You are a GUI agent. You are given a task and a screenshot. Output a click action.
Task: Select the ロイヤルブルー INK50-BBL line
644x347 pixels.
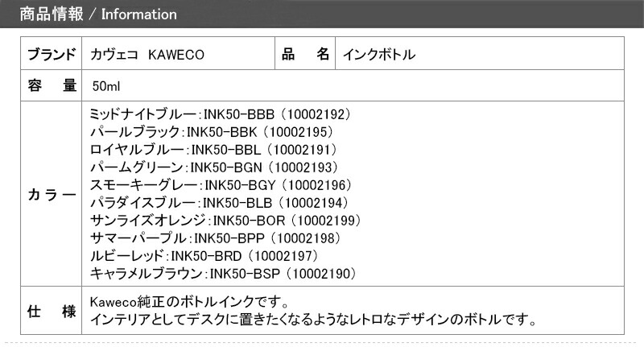213,150
